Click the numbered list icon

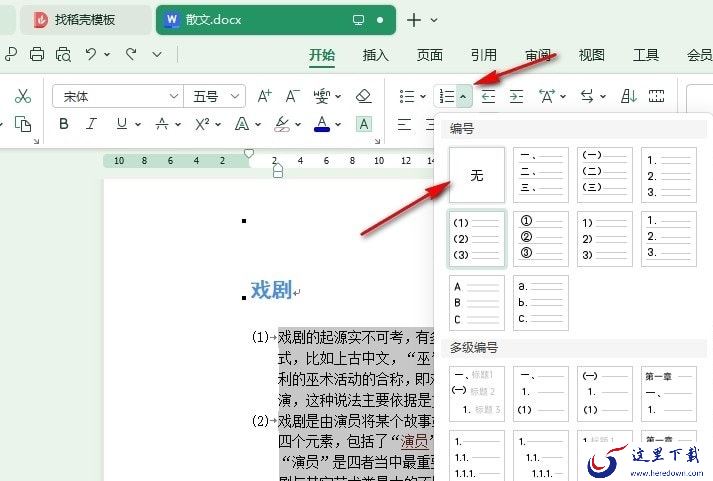click(447, 96)
